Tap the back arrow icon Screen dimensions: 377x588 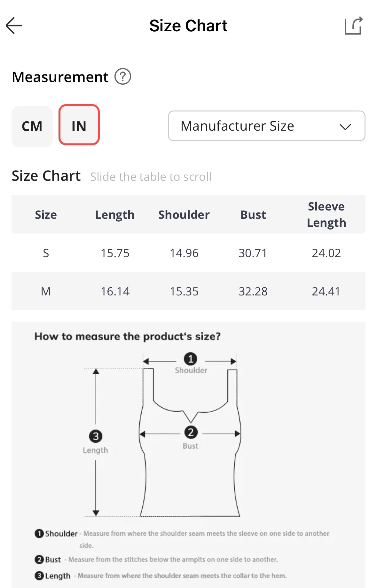pos(14,26)
